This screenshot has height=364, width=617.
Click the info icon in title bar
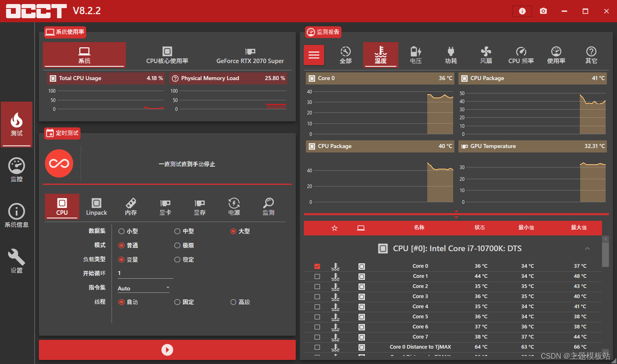pyautogui.click(x=522, y=11)
